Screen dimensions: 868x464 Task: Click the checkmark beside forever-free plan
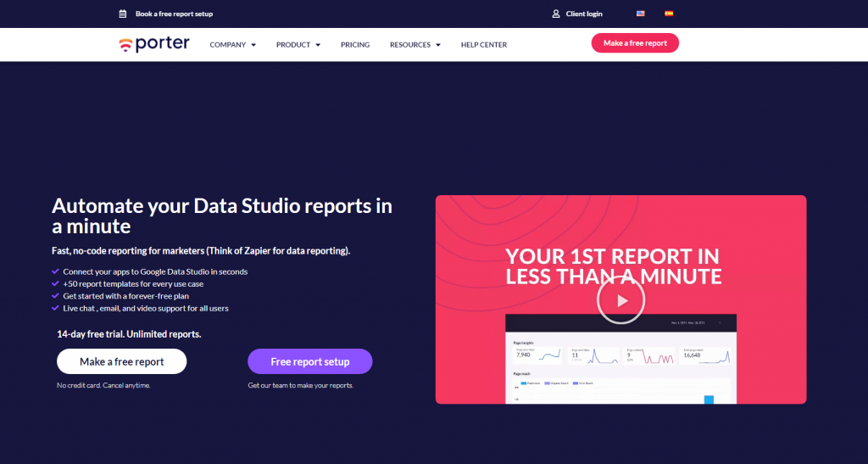[55, 296]
